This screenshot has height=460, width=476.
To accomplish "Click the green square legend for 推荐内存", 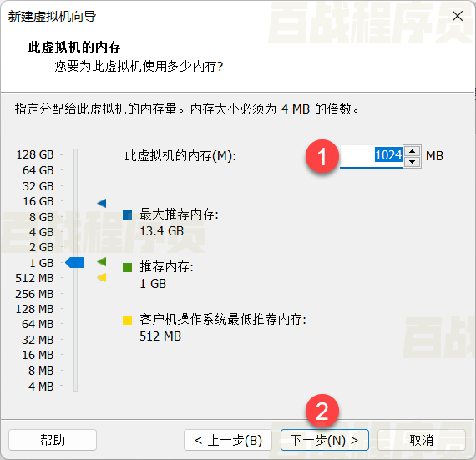I will 127,267.
